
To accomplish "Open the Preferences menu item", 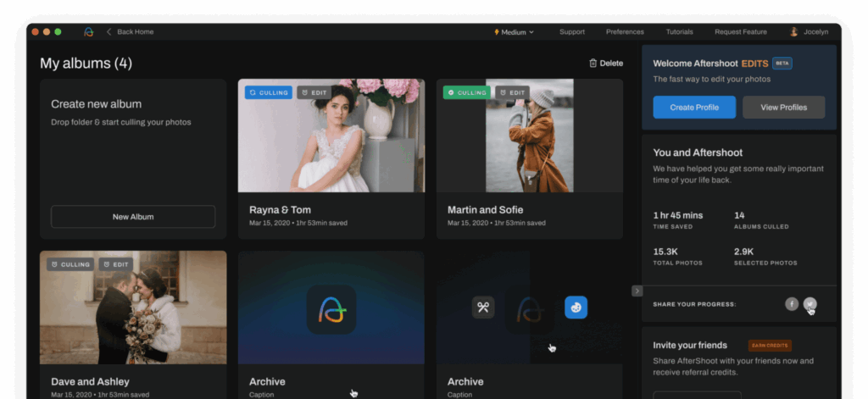I will tap(625, 32).
